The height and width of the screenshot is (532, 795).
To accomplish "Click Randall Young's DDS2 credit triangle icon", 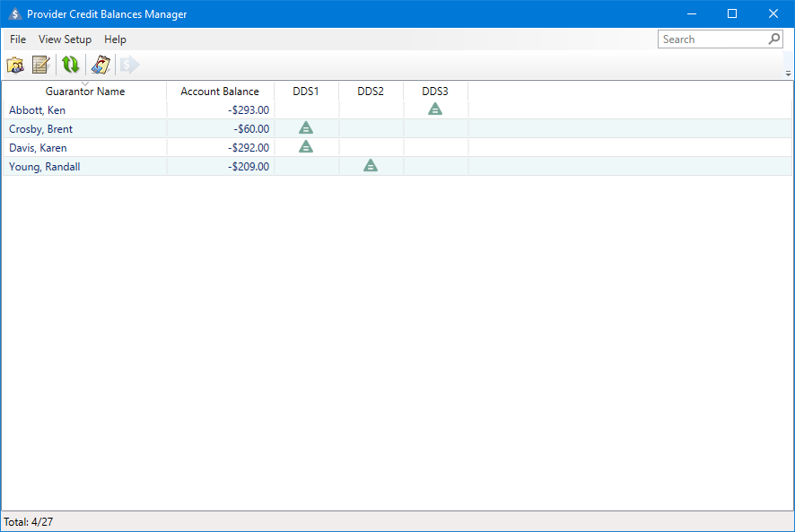I will click(371, 166).
